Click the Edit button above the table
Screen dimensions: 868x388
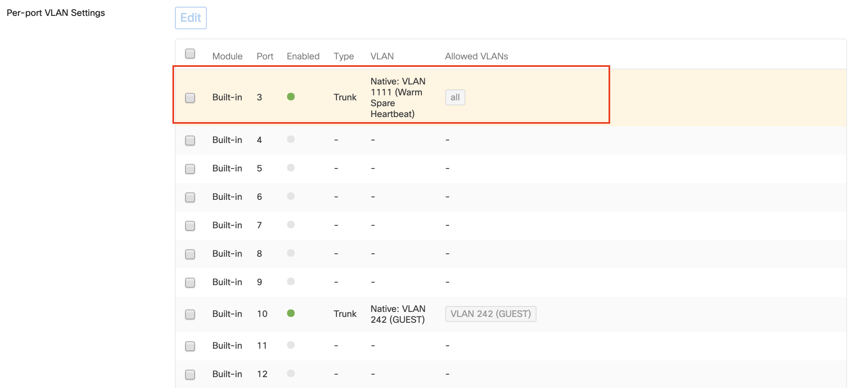(190, 18)
